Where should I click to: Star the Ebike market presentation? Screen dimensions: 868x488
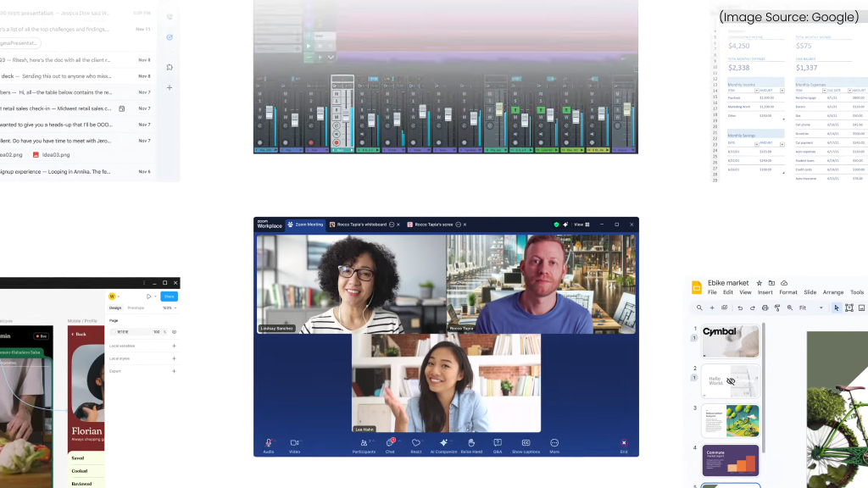[x=759, y=283]
